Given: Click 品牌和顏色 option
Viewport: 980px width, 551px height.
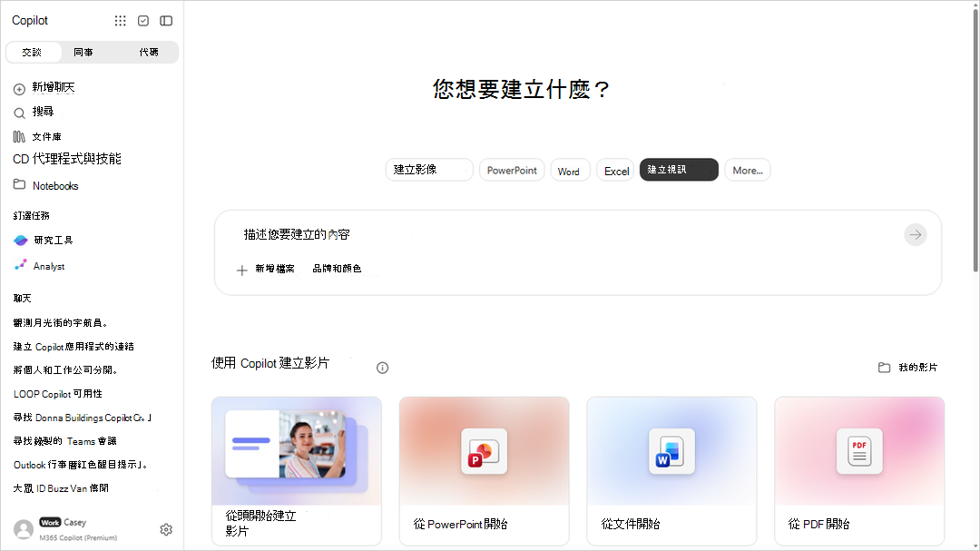Looking at the screenshot, I should point(337,269).
